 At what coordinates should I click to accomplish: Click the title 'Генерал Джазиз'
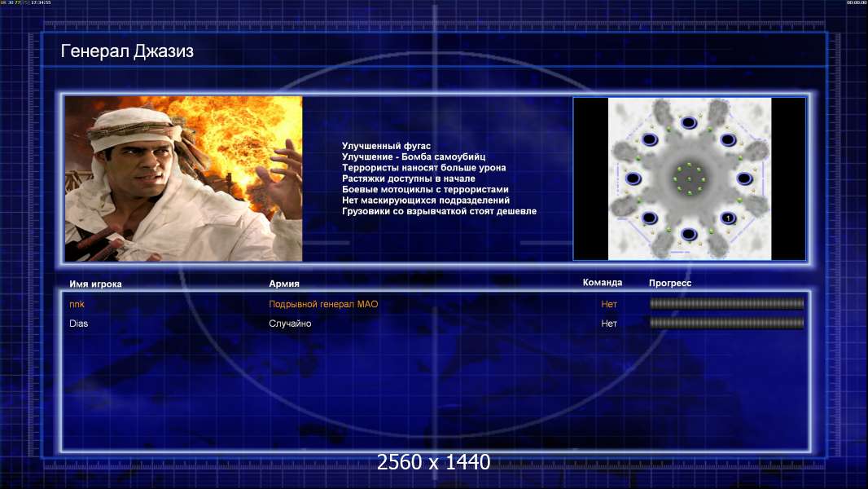tap(127, 51)
